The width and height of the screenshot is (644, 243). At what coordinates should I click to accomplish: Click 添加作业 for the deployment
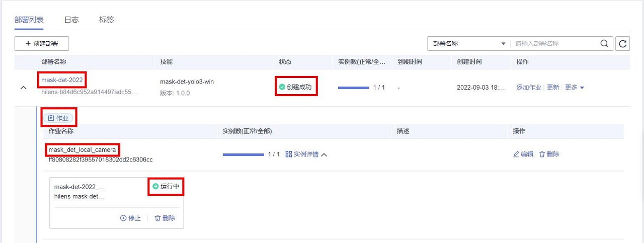pos(528,88)
